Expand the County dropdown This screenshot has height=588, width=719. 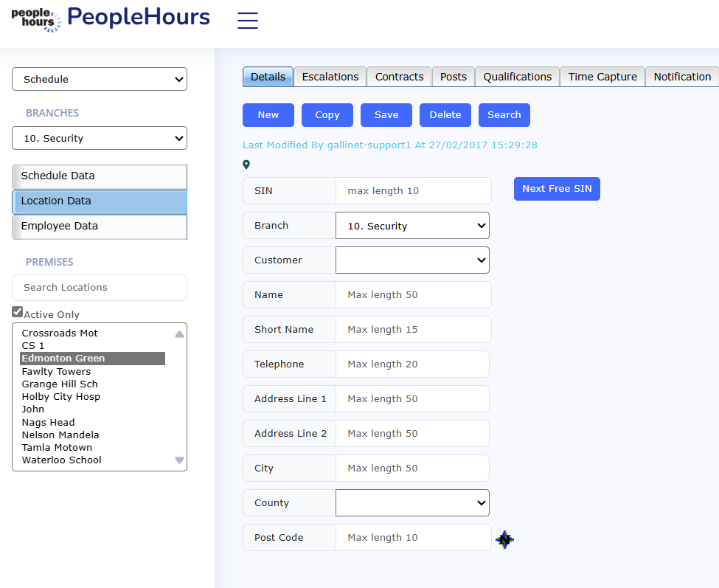coord(412,503)
